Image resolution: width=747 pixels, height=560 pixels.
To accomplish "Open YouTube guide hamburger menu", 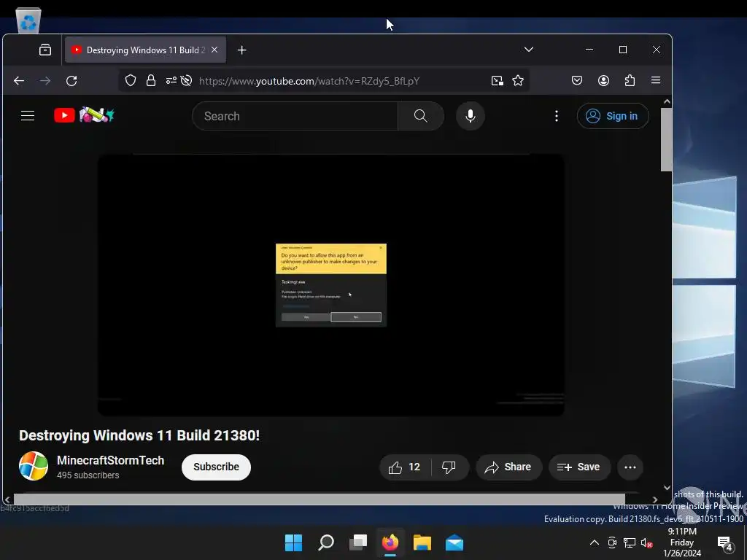I will [x=28, y=116].
